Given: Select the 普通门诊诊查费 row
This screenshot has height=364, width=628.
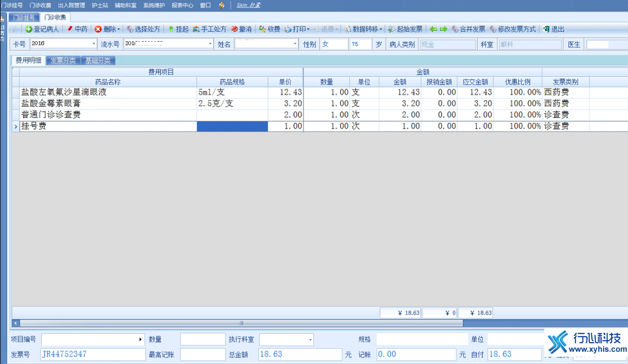Looking at the screenshot, I should point(320,114).
